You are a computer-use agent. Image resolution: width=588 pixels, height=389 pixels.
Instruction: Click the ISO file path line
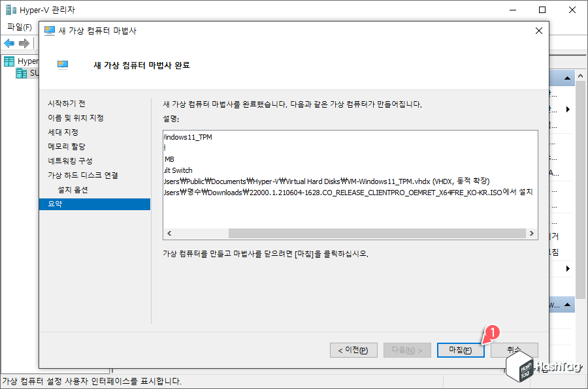click(348, 193)
